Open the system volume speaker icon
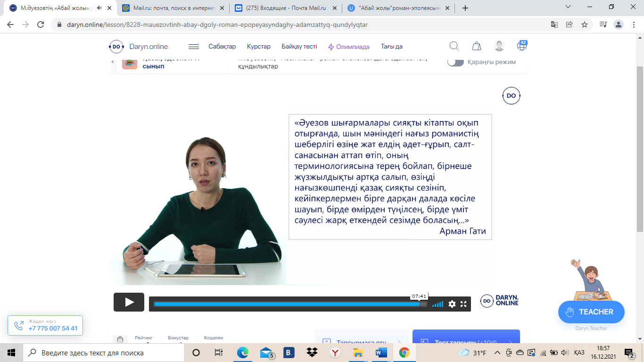Image resolution: width=644 pixels, height=362 pixels. click(x=565, y=353)
